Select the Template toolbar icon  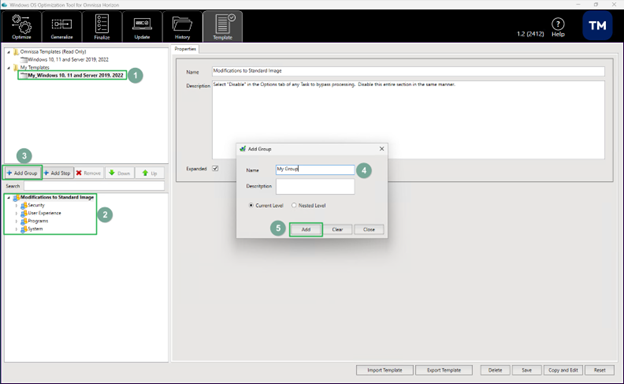pos(222,26)
